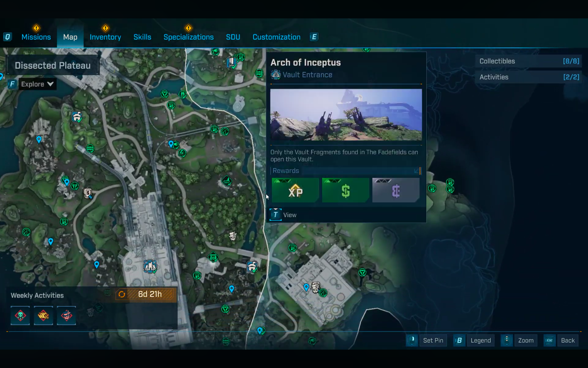Click View in the vault tooltip
Image resolution: width=588 pixels, height=368 pixels.
pos(290,215)
